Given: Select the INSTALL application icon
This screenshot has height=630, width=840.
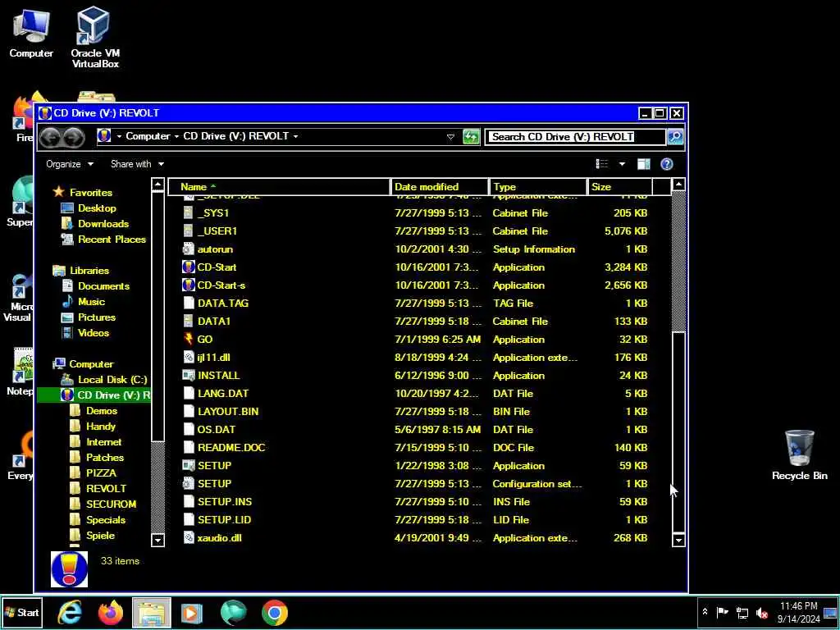Looking at the screenshot, I should pos(188,375).
